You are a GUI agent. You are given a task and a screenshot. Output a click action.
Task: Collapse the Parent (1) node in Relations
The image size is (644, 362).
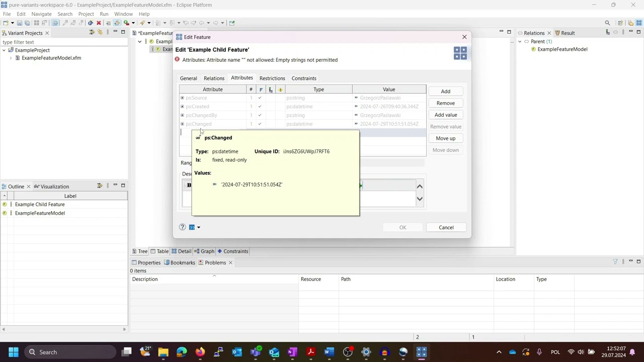(520, 42)
